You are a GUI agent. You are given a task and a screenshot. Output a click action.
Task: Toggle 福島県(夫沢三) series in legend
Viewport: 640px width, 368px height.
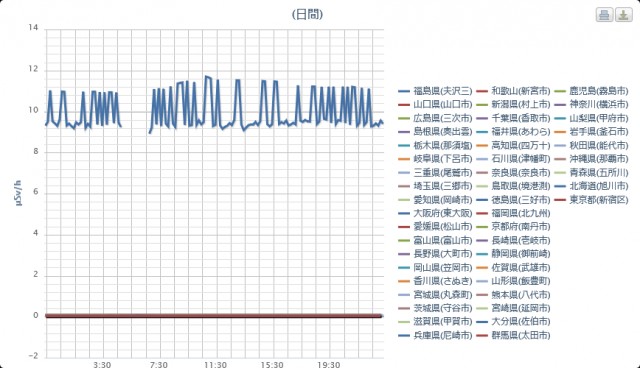click(x=435, y=91)
